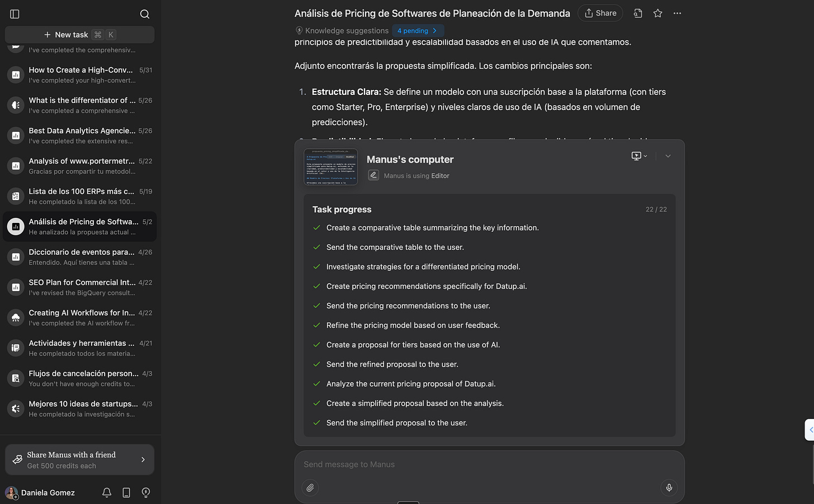Click the Share button in header
This screenshot has width=814, height=504.
[x=600, y=13]
